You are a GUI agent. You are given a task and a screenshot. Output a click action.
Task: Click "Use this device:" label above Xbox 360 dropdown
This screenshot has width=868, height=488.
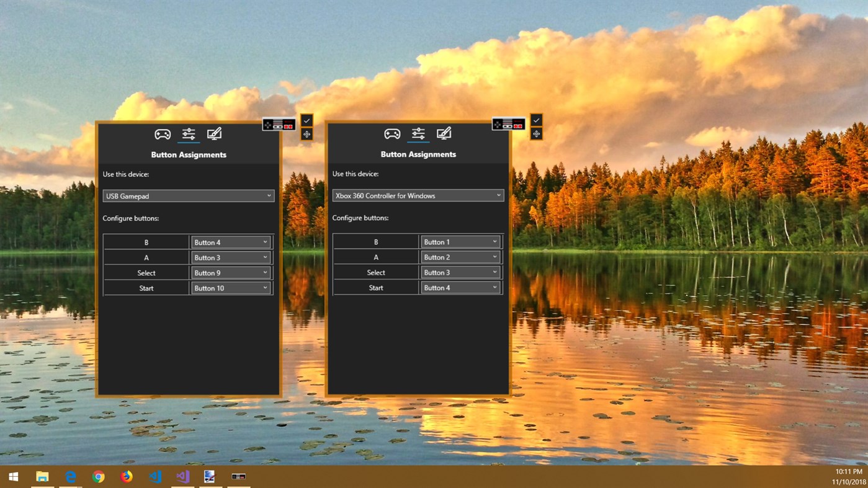coord(356,174)
